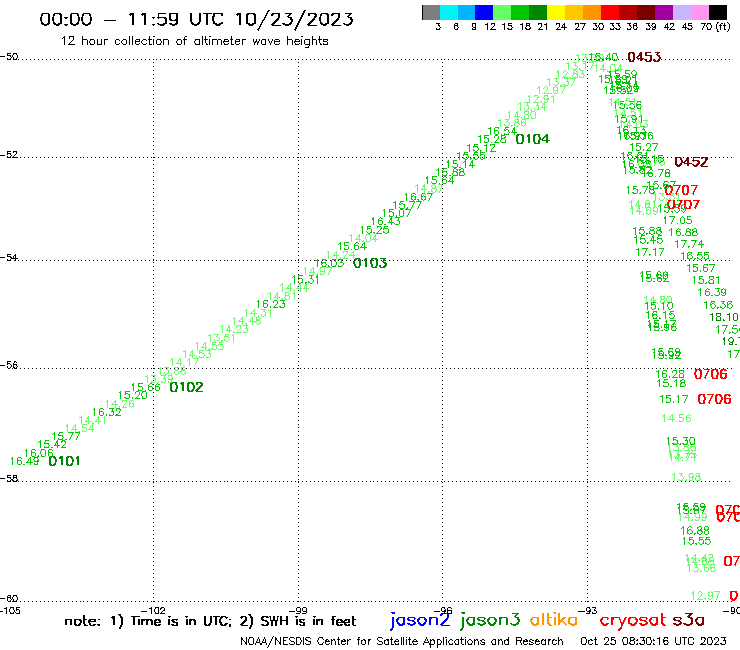Click the wave height value 16.49
This screenshot has height=650, width=740.
click(25, 461)
